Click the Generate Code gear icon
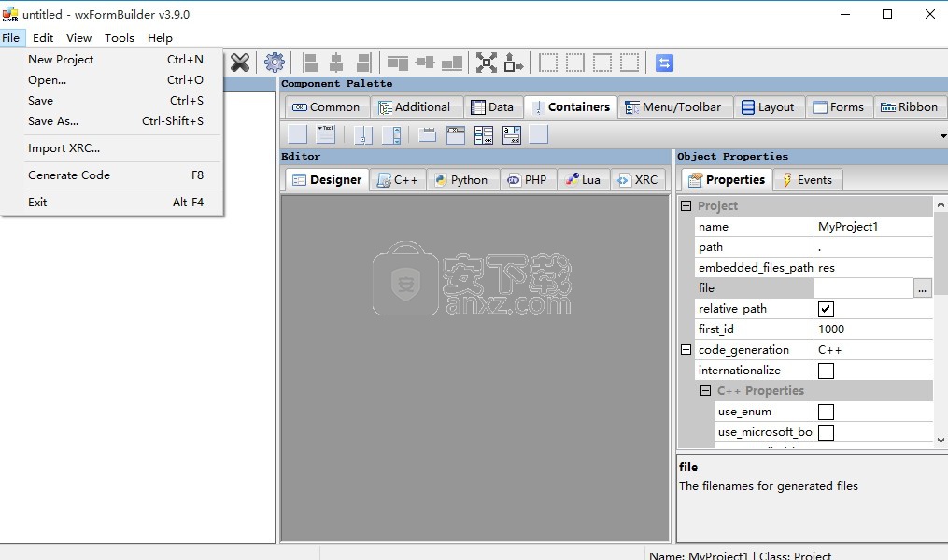 [275, 63]
